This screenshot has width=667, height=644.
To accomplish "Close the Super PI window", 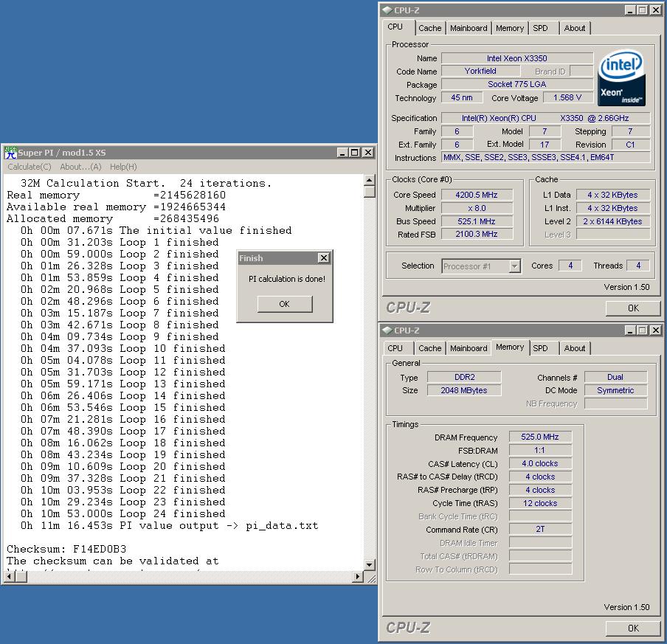I will 368,152.
